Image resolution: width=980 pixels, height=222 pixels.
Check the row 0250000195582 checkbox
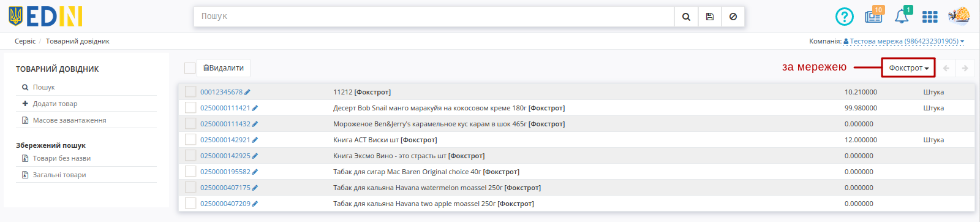[190, 172]
